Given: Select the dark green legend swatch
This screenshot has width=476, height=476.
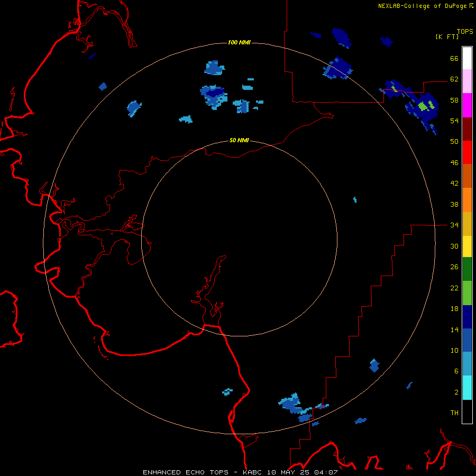Looking at the screenshot, I should click(x=467, y=269).
